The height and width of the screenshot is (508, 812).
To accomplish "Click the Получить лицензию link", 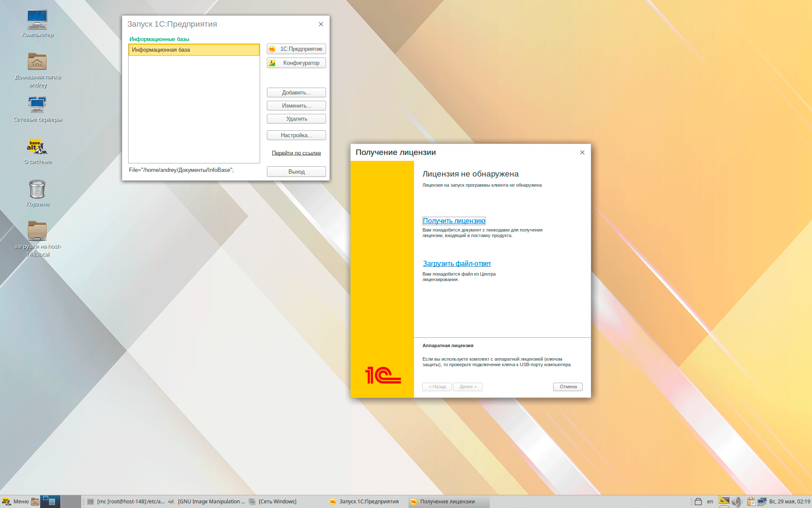I will (x=454, y=221).
